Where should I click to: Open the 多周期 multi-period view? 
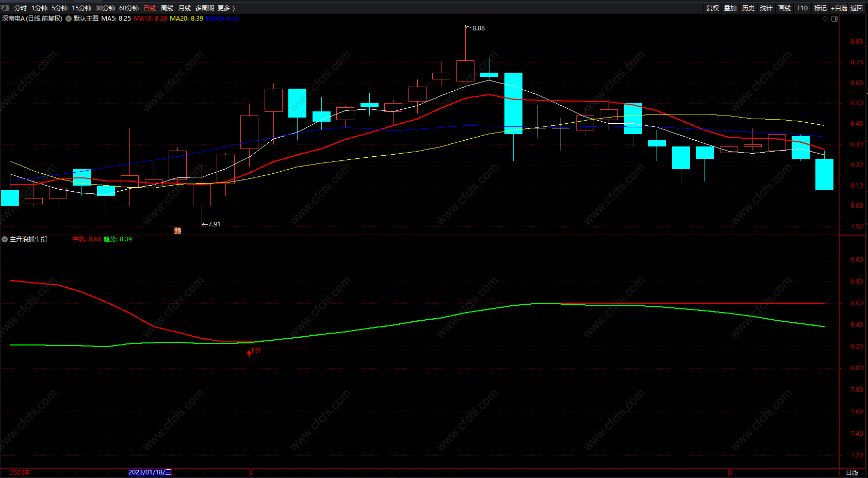[205, 8]
